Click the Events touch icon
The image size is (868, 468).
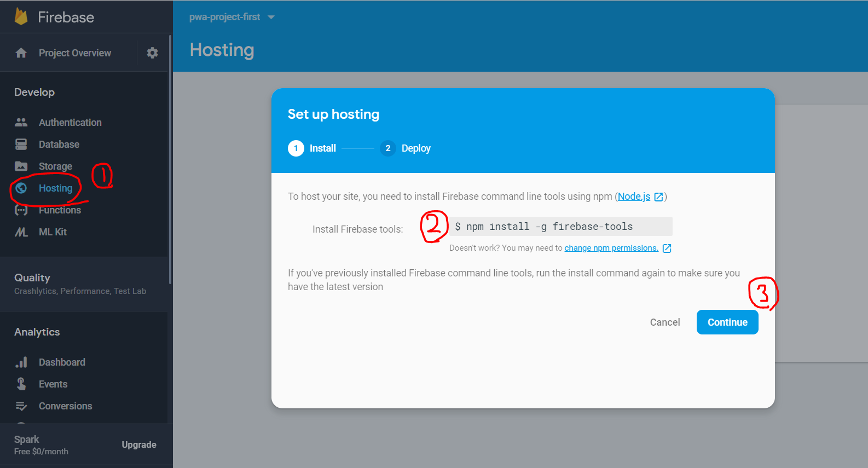21,384
